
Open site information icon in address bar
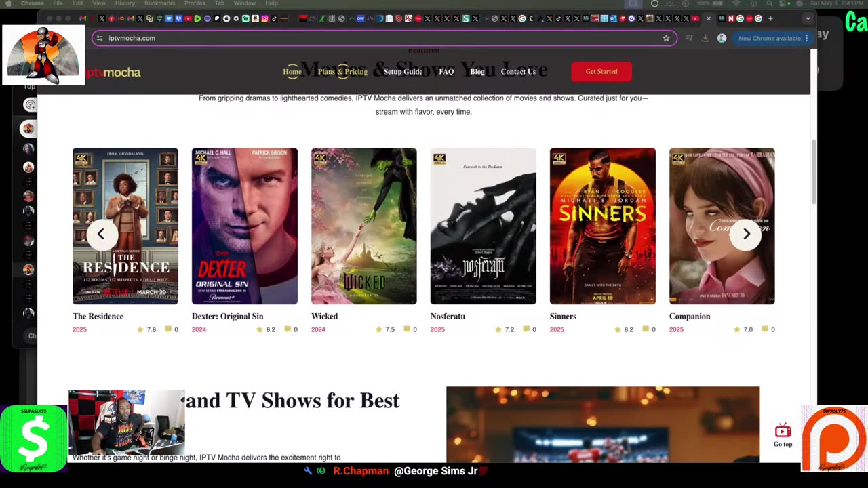[100, 38]
